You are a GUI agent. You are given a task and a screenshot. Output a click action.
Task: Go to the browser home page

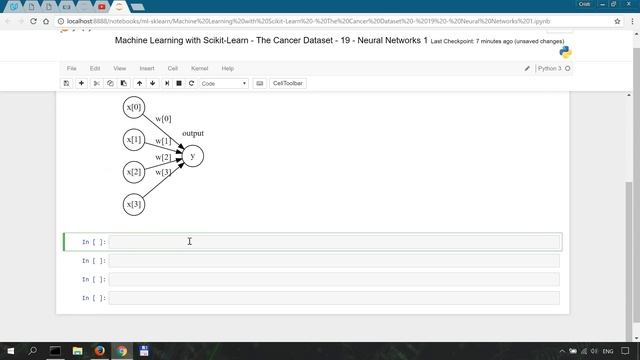pos(46,21)
